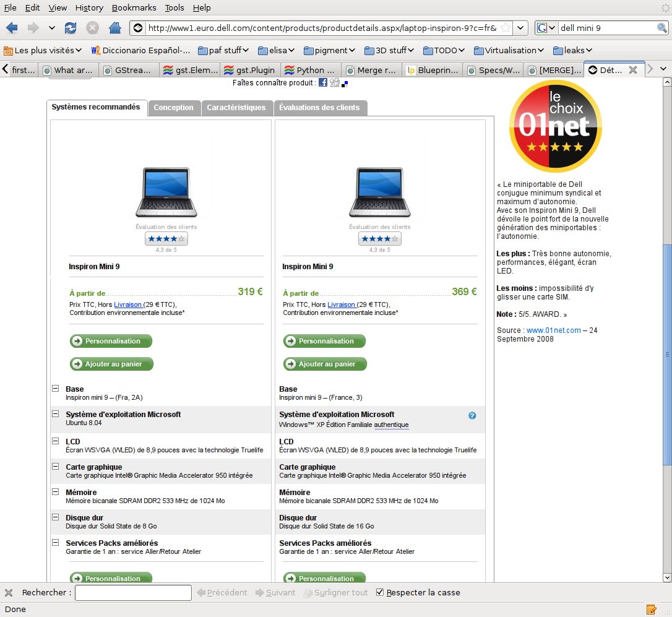This screenshot has height=617, width=672.
Task: Open the Tools menu
Action: 174,7
